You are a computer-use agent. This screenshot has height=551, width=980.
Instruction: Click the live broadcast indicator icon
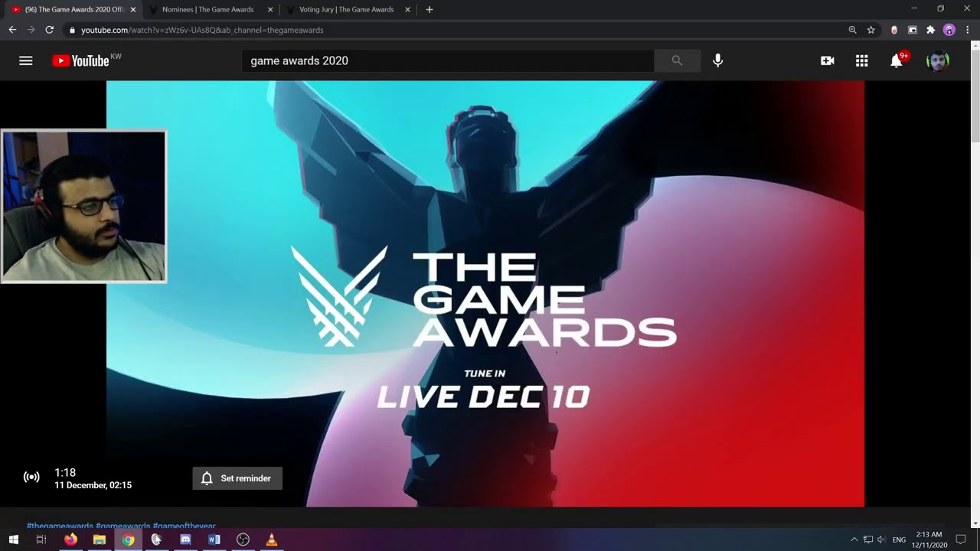[x=31, y=478]
